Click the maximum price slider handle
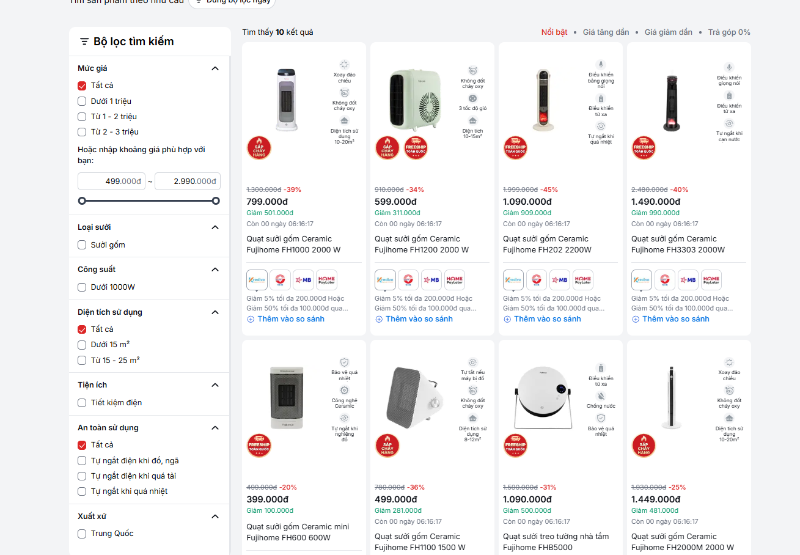Viewport: 800px width, 555px height. (x=216, y=201)
